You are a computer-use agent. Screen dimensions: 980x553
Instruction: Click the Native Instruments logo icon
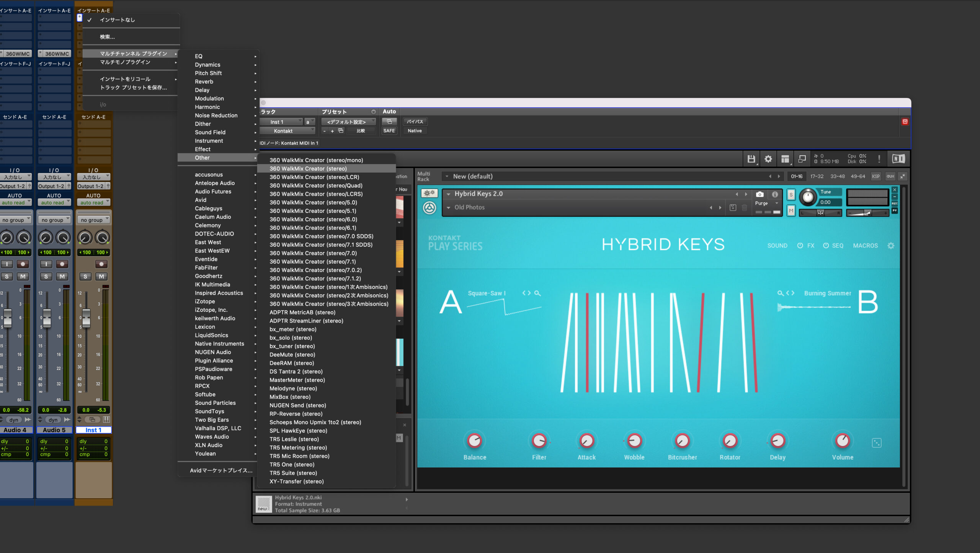click(x=898, y=159)
